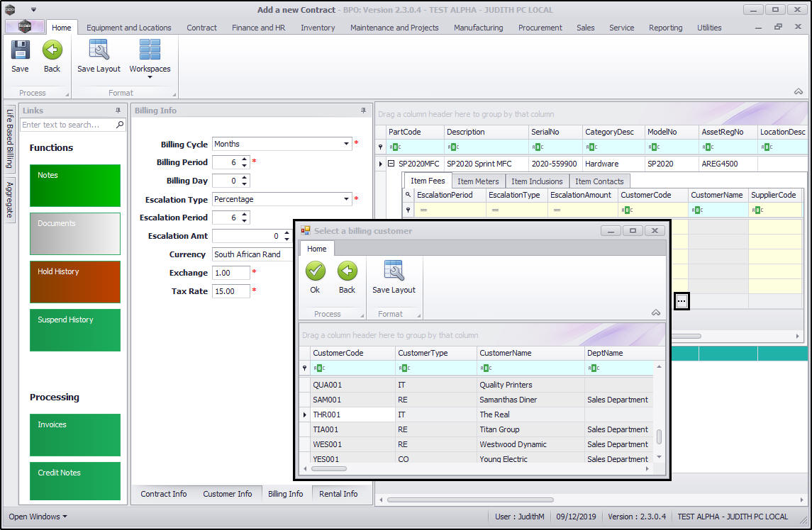Viewport: 812px width, 530px height.
Task: Increase the Billing Period spinner value
Action: (245, 159)
